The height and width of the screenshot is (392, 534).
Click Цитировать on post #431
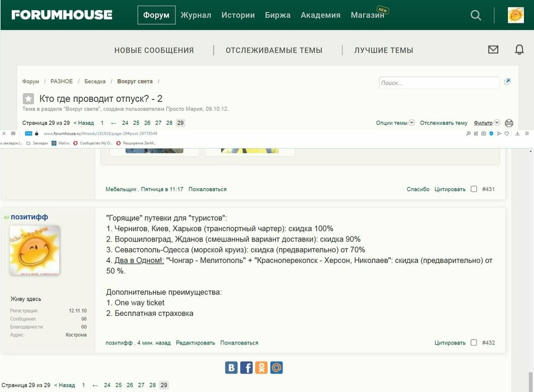450,189
